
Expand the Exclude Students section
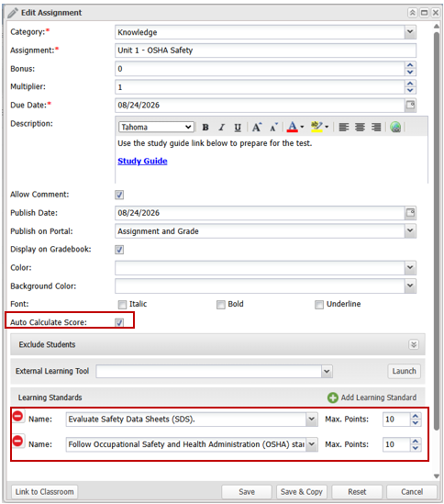click(414, 344)
